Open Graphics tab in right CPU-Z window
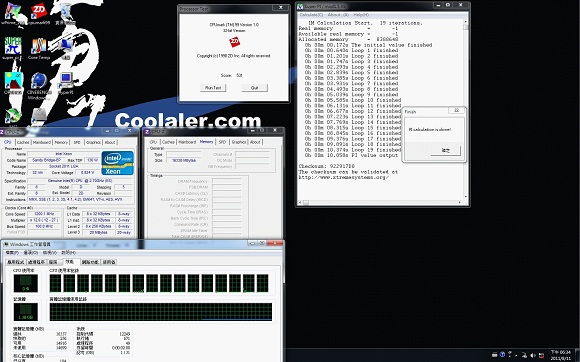Image resolution: width=580 pixels, height=362 pixels. (239, 142)
